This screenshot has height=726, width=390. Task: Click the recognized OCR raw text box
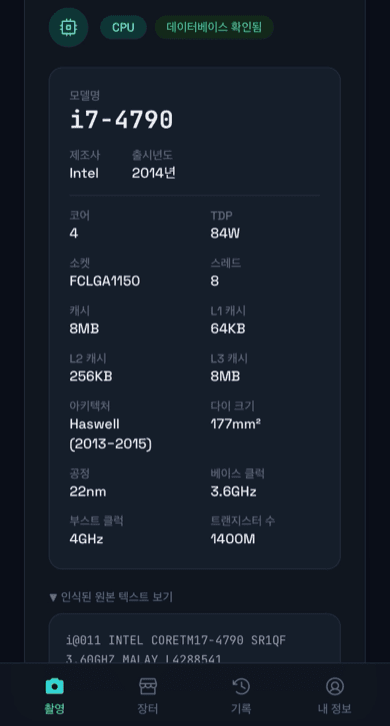click(x=195, y=638)
